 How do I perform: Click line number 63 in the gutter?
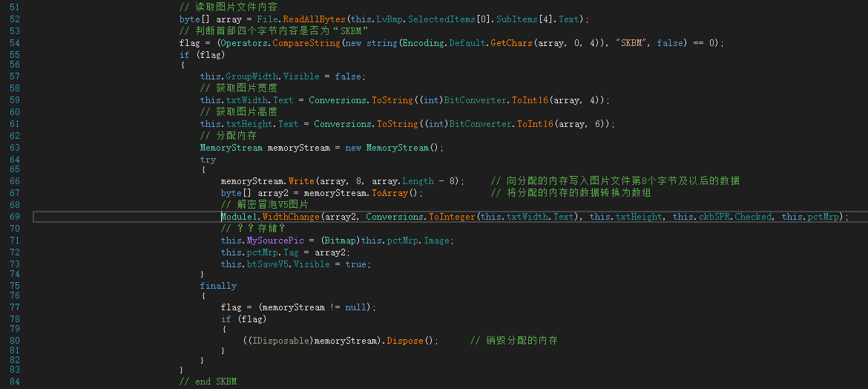pos(15,148)
